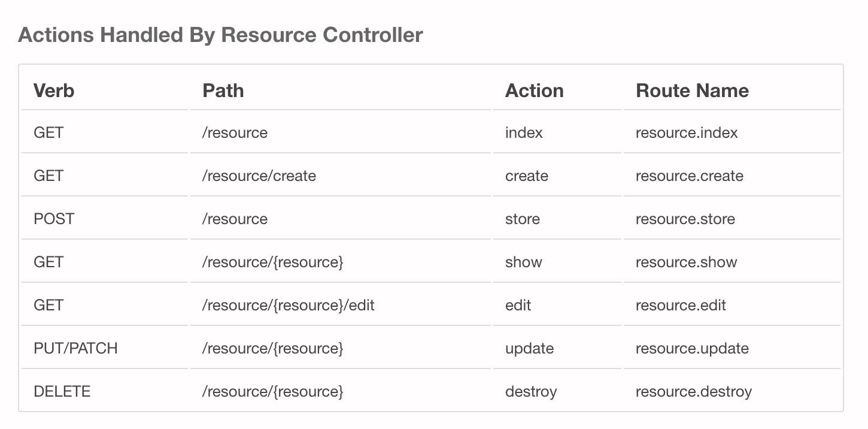
Task: Select the resource.destroy route name
Action: tap(693, 391)
